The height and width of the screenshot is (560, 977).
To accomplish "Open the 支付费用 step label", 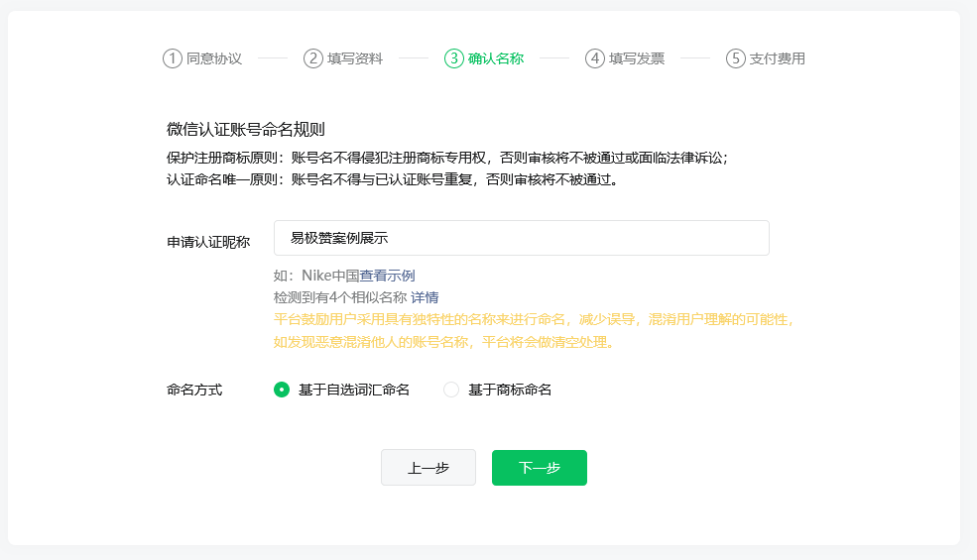I will point(778,58).
